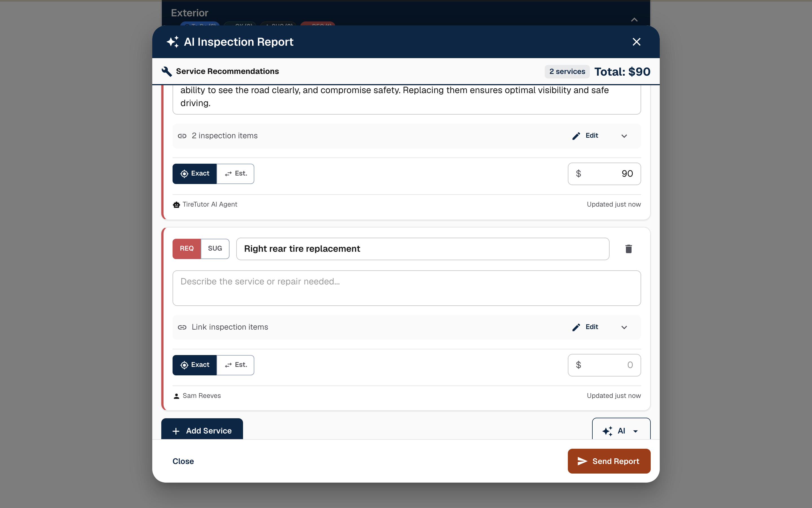The image size is (812, 508).
Task: Click the person icon next to Sam Reeves
Action: point(176,396)
